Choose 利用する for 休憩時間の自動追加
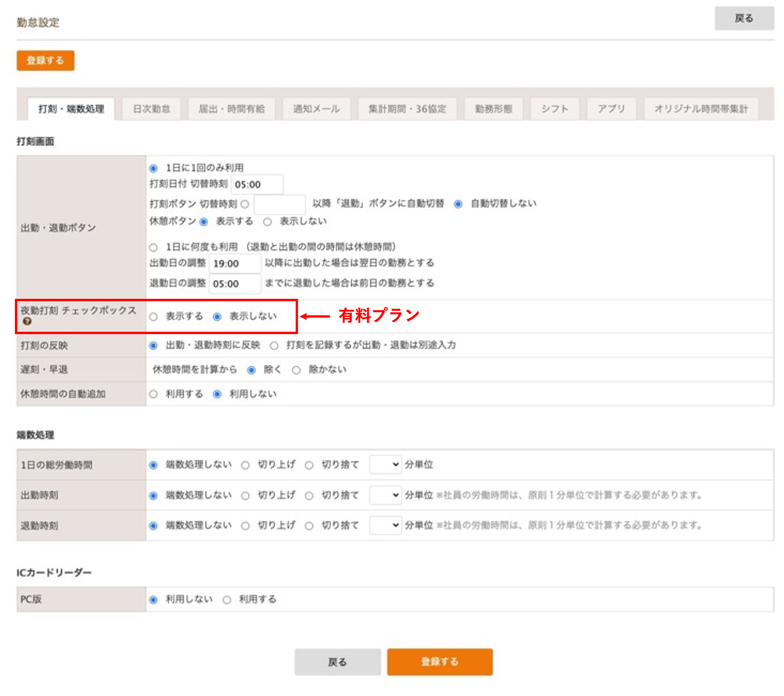The image size is (784, 696). pos(152,394)
